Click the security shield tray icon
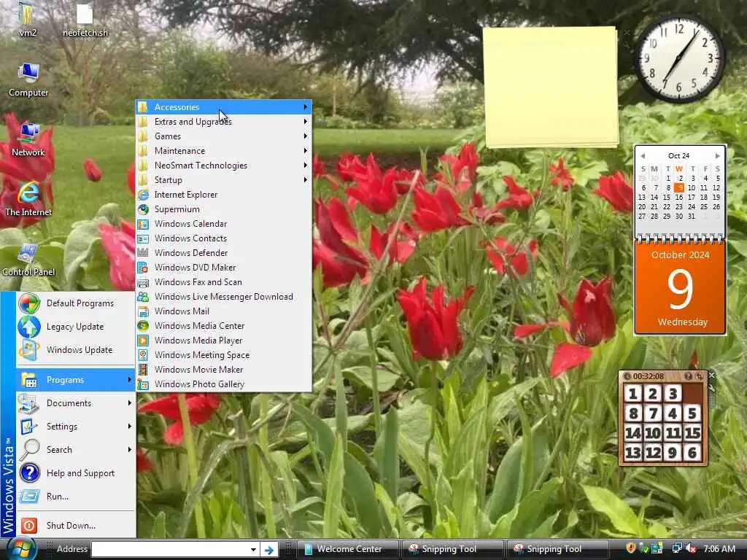The width and height of the screenshot is (747, 560). (x=630, y=548)
